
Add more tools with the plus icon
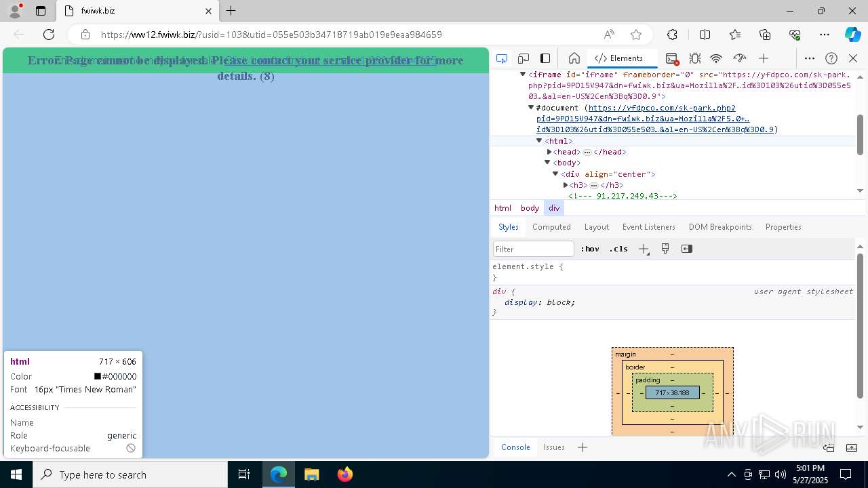[764, 58]
